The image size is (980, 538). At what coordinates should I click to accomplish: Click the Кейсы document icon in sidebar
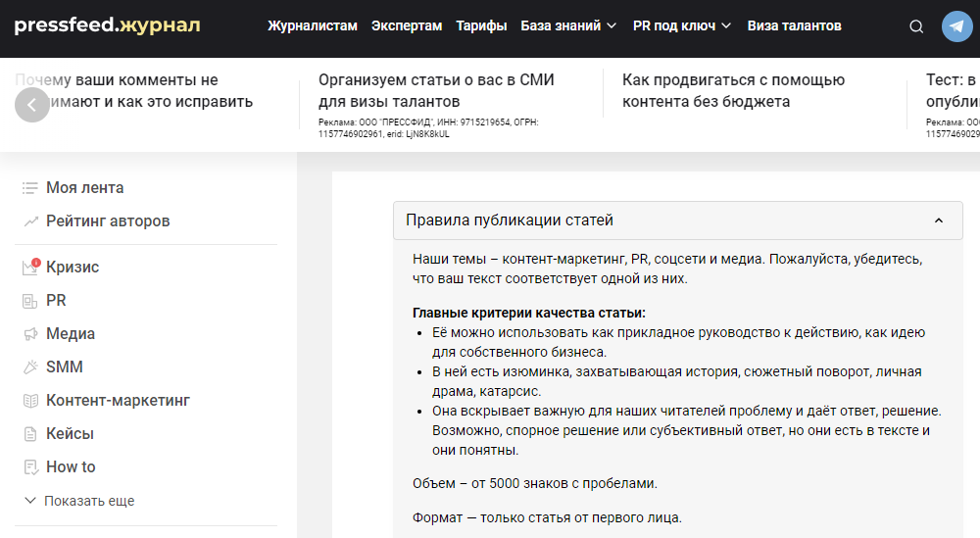tap(30, 434)
